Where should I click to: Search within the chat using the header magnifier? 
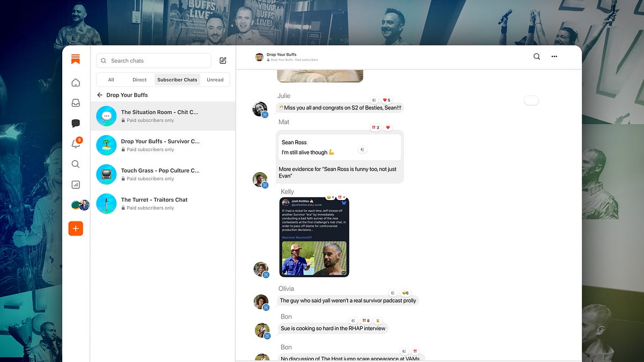pos(537,56)
